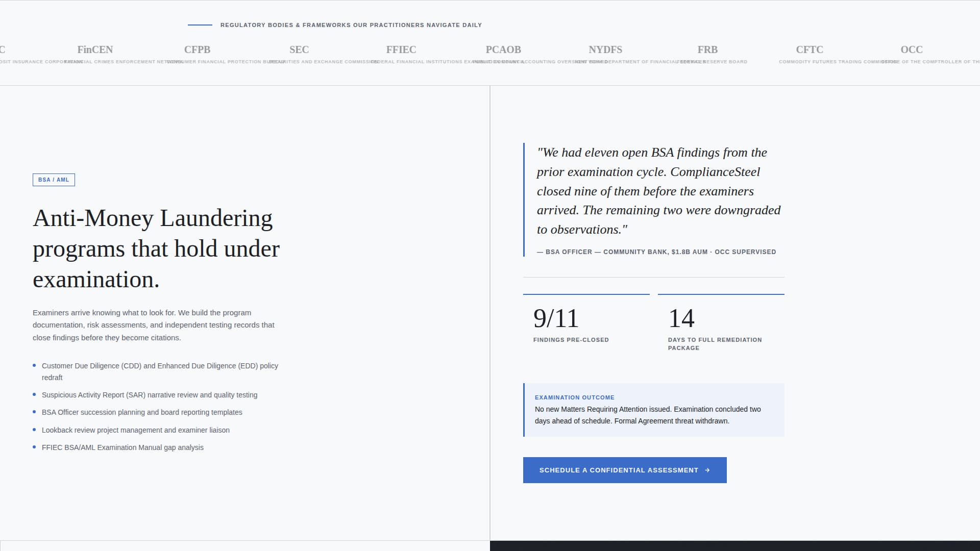Select the Anti-Money Laundering section heading
The image size is (980, 551).
(156, 248)
